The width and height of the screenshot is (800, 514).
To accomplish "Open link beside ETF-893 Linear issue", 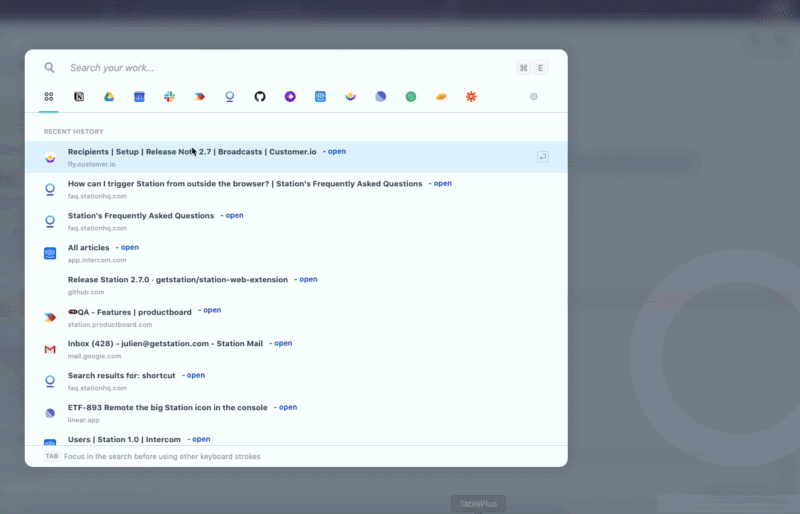I will point(288,407).
